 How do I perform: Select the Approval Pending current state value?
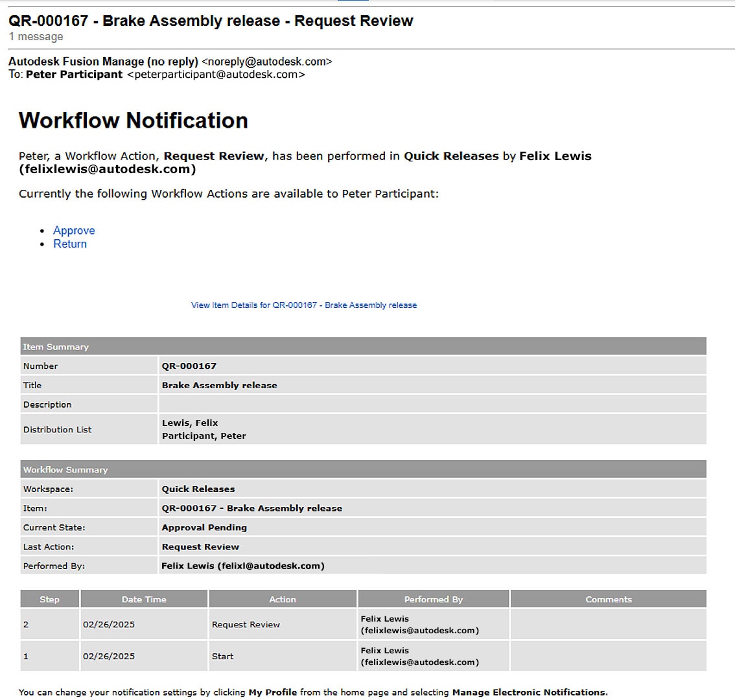pyautogui.click(x=204, y=528)
